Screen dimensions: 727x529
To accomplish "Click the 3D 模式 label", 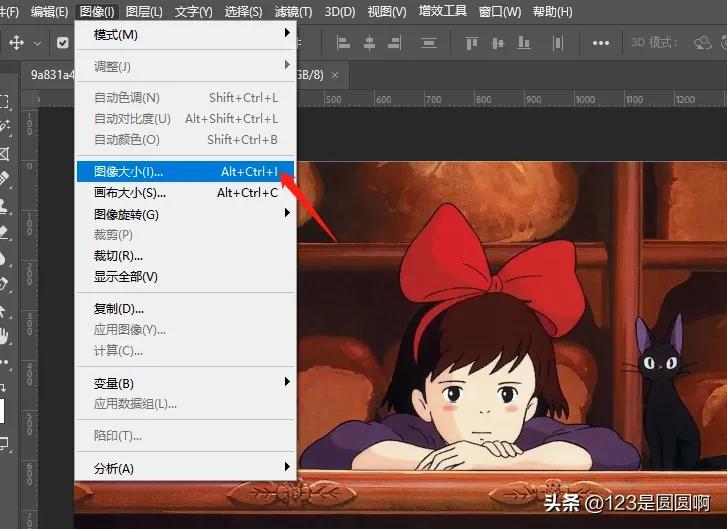I will pyautogui.click(x=654, y=43).
